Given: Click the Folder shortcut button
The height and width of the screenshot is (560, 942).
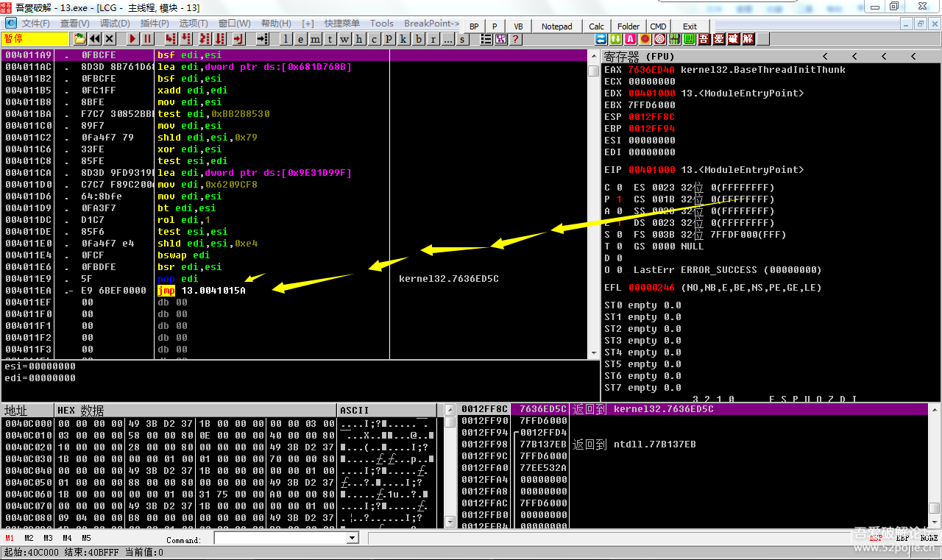Looking at the screenshot, I should click(x=628, y=26).
